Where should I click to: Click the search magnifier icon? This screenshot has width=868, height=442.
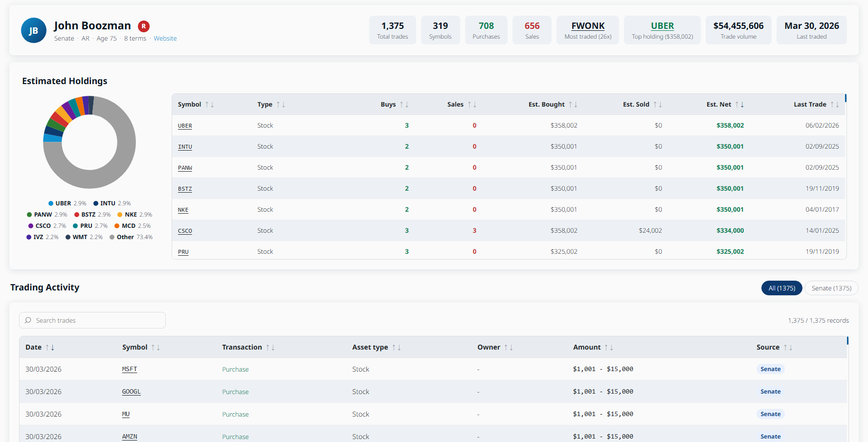(28, 320)
